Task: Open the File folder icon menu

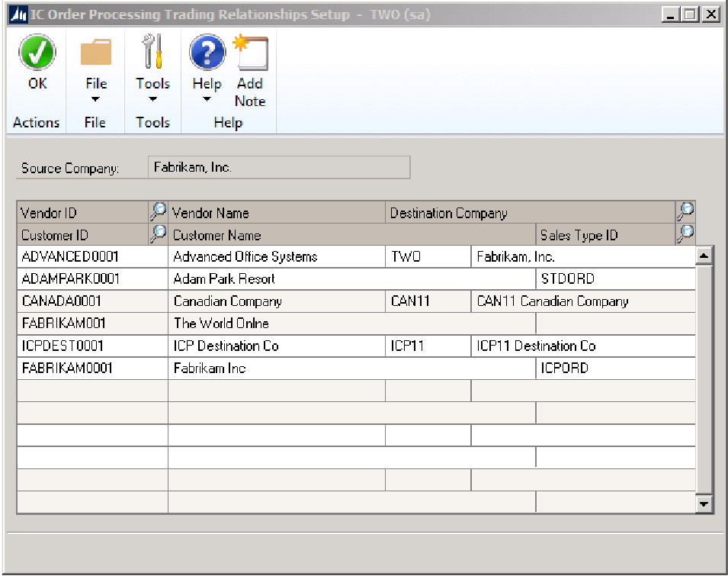Action: click(95, 53)
